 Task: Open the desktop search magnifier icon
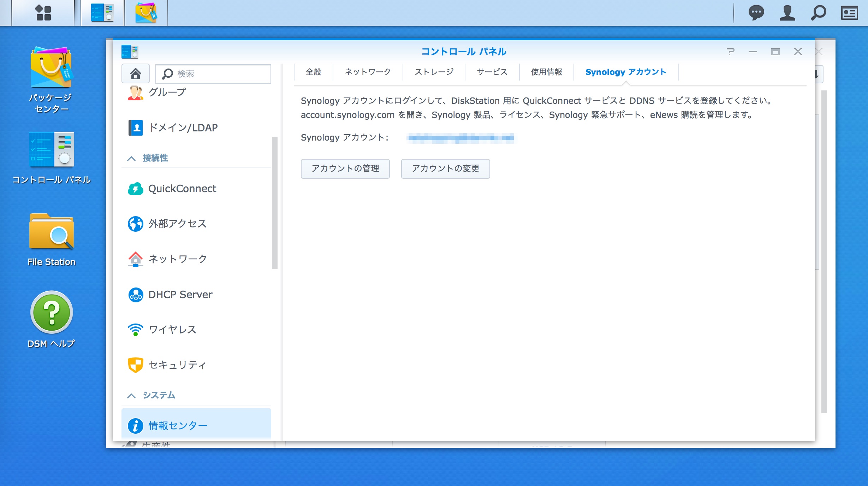click(818, 13)
